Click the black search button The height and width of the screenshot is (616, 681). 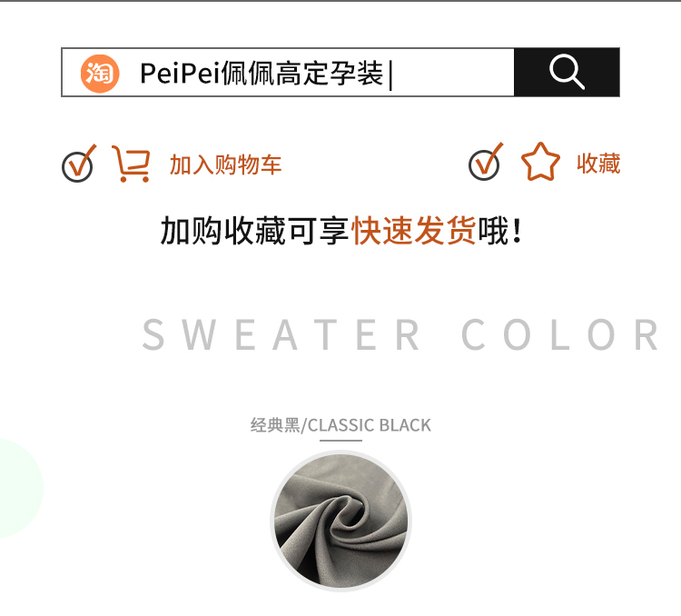[567, 72]
